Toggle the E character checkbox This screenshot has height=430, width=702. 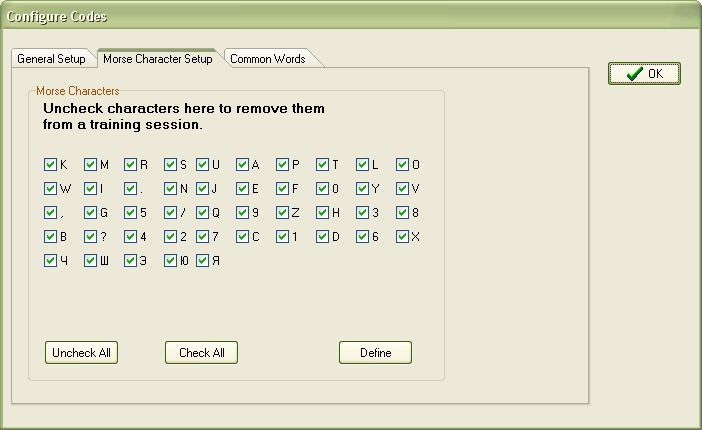point(242,189)
